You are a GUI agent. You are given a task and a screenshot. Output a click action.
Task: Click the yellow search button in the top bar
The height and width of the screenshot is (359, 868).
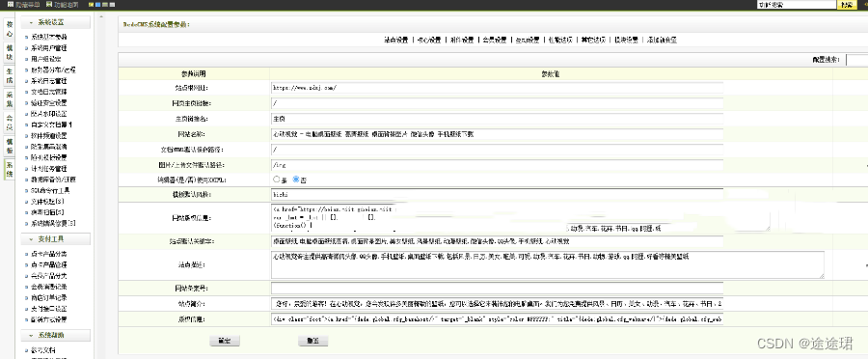click(x=847, y=5)
